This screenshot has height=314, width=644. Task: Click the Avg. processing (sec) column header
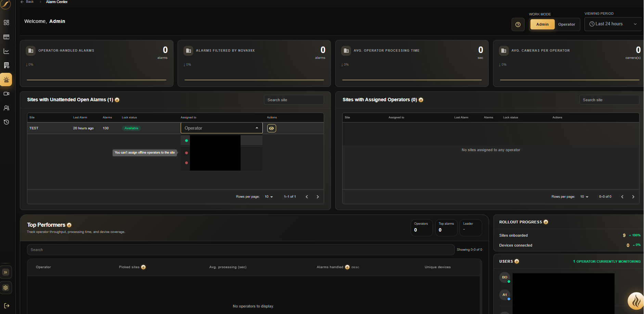point(228,267)
